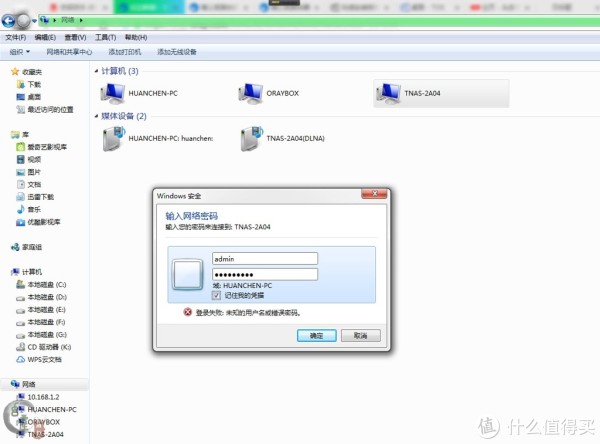Open the Help menu
This screenshot has width=600, height=444.
click(136, 37)
